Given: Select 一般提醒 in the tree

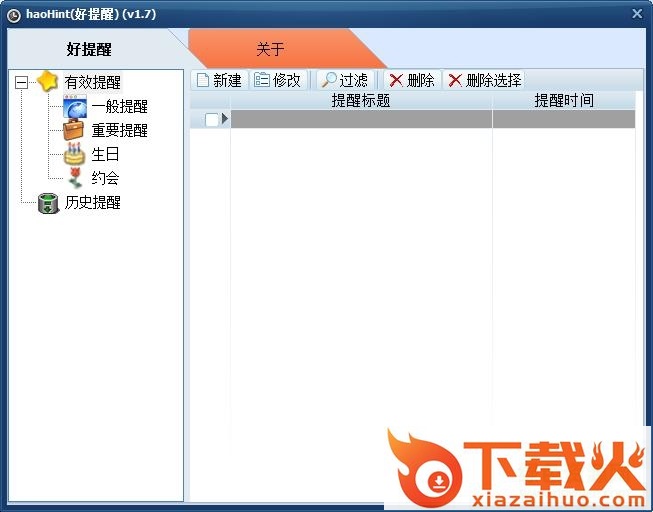Looking at the screenshot, I should click(x=120, y=107).
